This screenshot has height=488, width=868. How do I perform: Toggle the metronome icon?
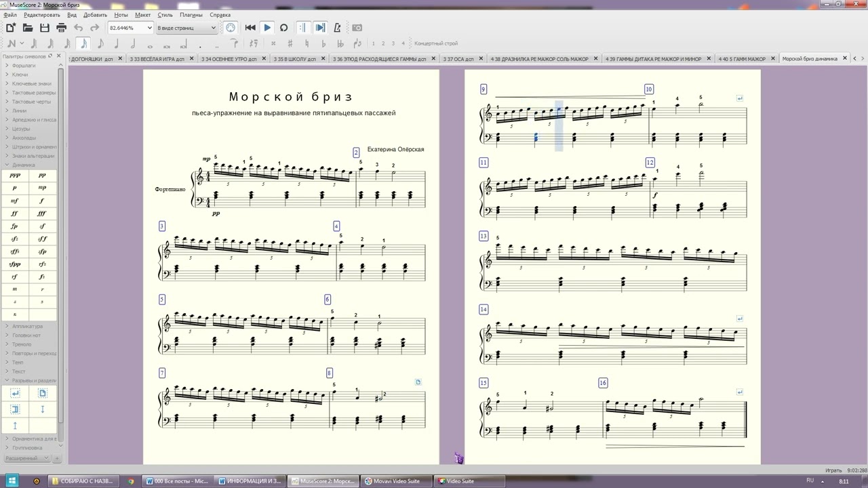tap(338, 28)
